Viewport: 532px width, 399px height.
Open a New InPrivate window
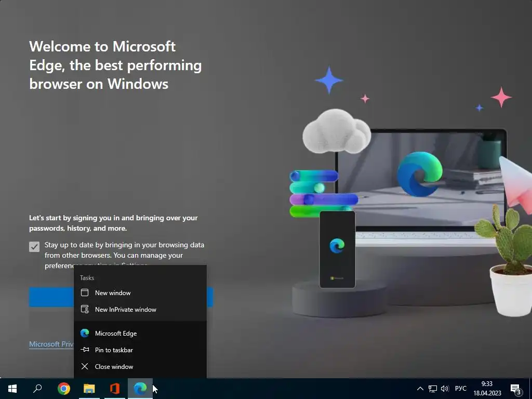[x=140, y=310]
